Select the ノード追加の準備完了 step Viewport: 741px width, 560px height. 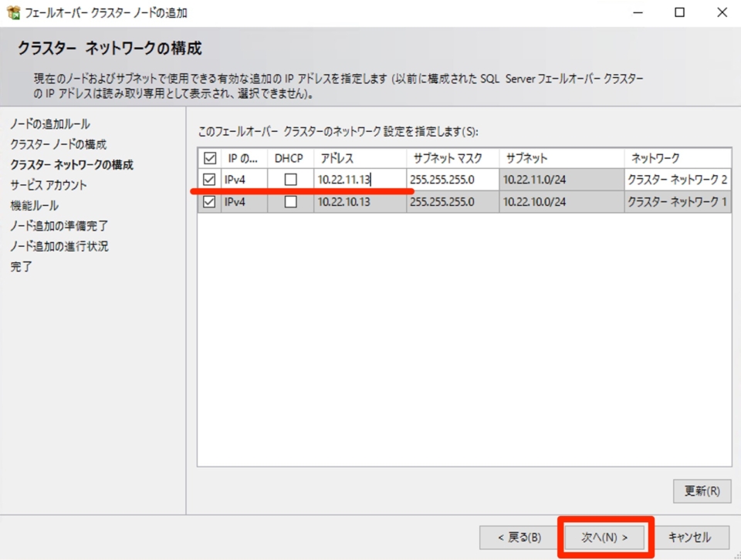point(59,226)
